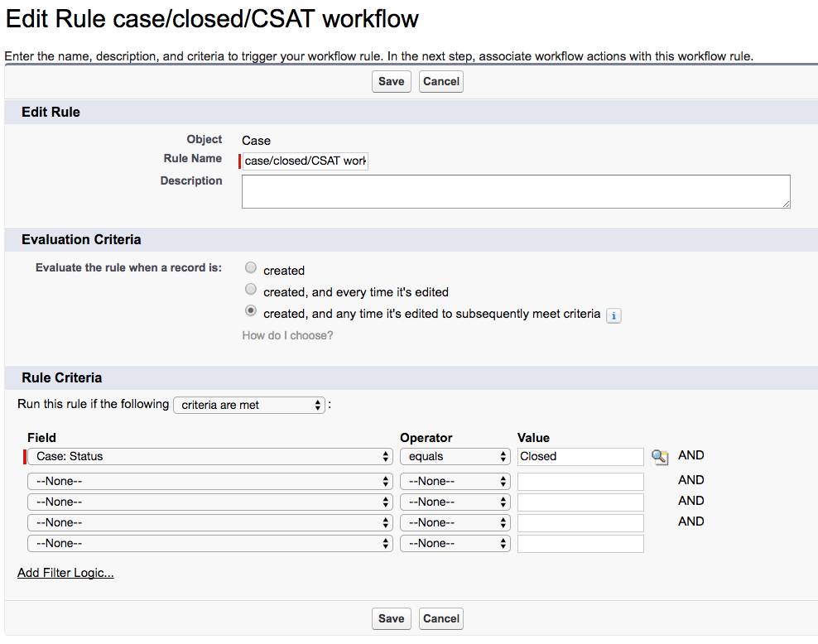
Task: Open the last row field dropdown
Action: (x=209, y=544)
